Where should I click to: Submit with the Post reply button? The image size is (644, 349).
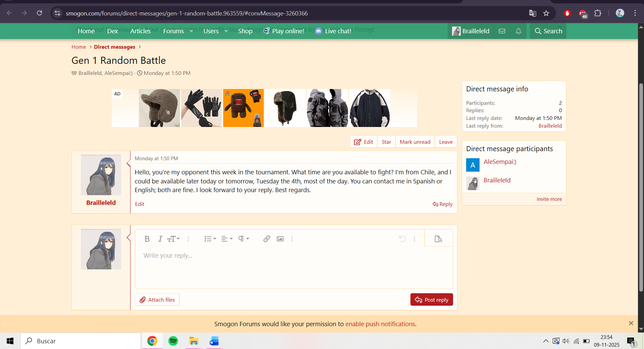coord(432,300)
